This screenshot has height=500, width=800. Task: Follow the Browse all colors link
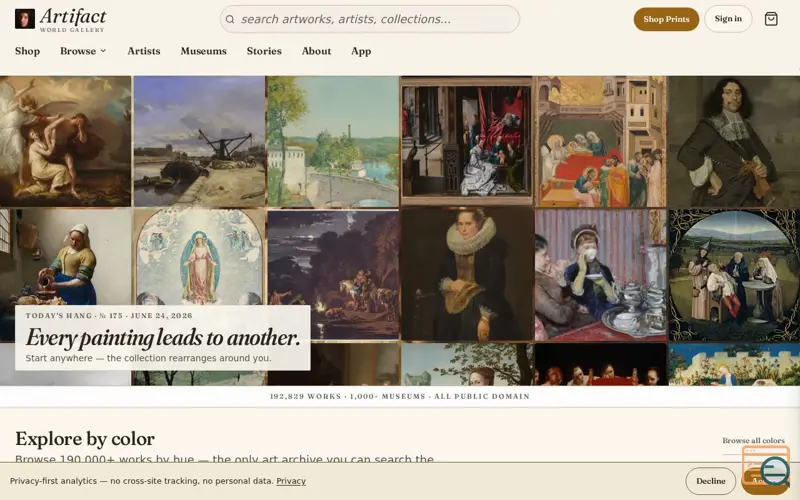[753, 440]
